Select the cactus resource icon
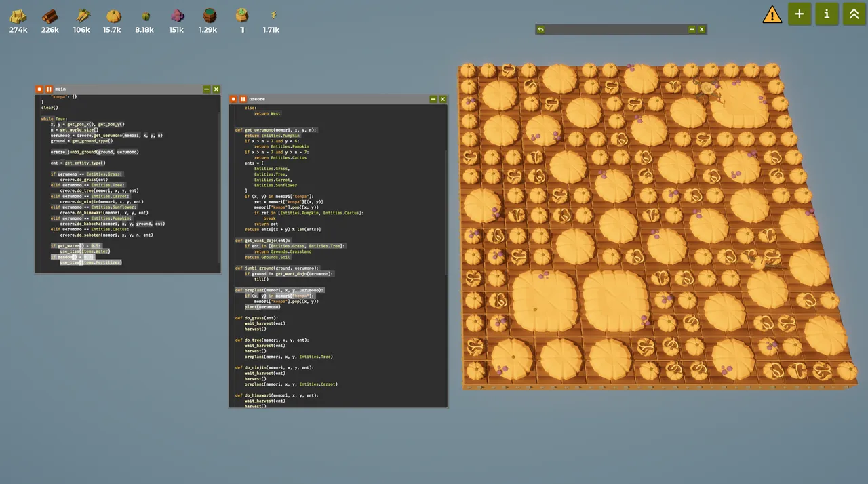The image size is (868, 484). 145,16
